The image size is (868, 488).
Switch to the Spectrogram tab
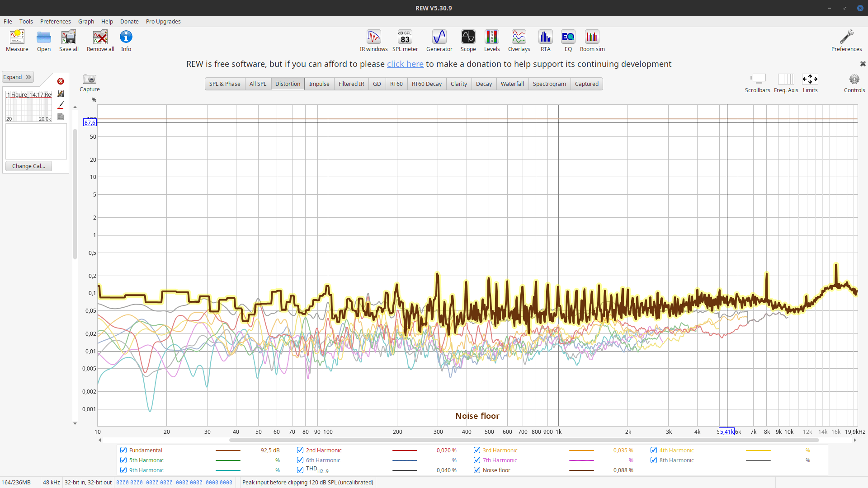tap(549, 84)
